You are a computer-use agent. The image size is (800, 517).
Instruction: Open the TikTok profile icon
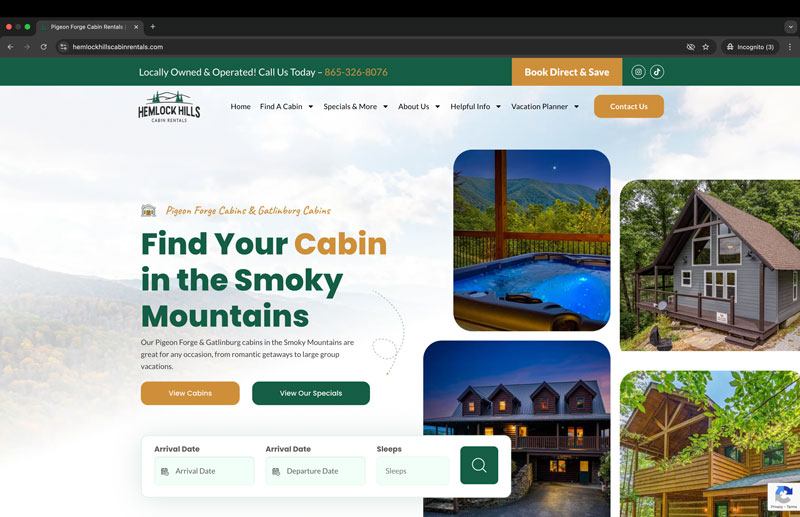click(x=657, y=72)
